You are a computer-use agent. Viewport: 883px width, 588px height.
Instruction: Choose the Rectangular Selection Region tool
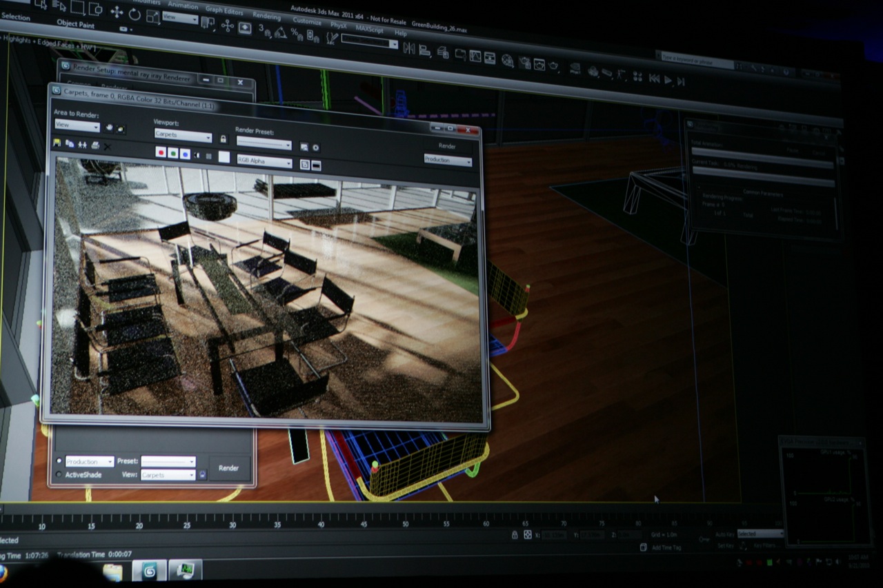(x=77, y=7)
